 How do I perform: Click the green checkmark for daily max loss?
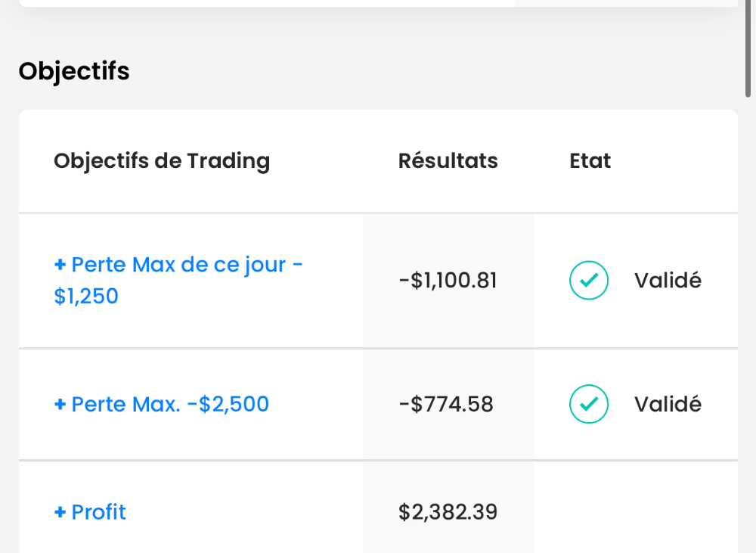click(589, 281)
